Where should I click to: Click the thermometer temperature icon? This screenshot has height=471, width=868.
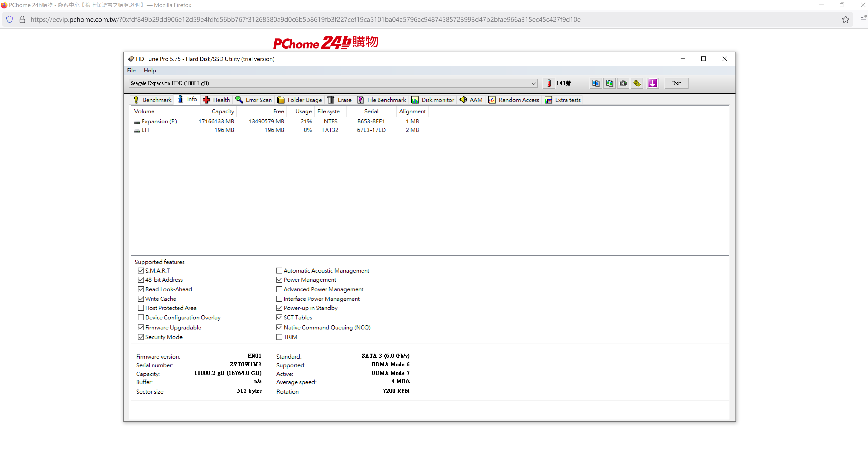pos(549,83)
